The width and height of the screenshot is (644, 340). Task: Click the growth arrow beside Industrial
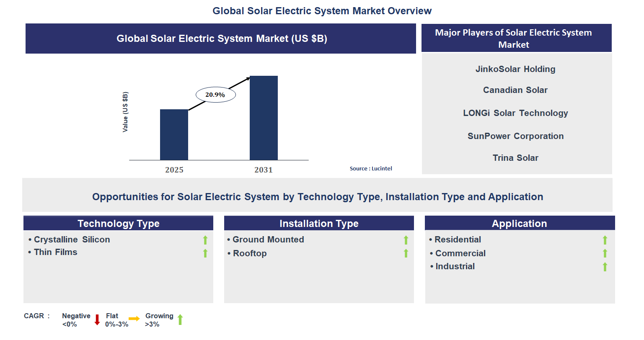tap(605, 266)
